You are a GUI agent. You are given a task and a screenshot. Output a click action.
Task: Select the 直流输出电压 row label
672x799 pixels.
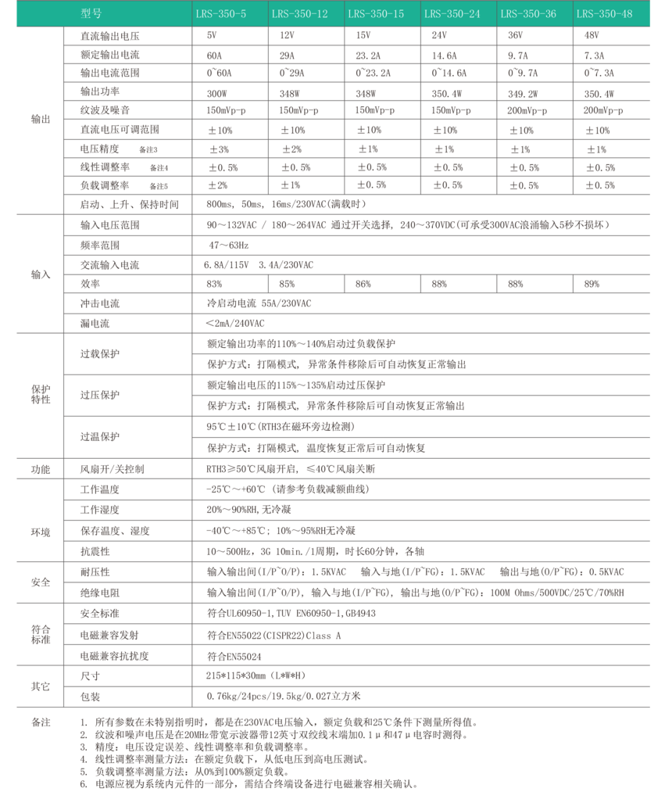coord(109,36)
